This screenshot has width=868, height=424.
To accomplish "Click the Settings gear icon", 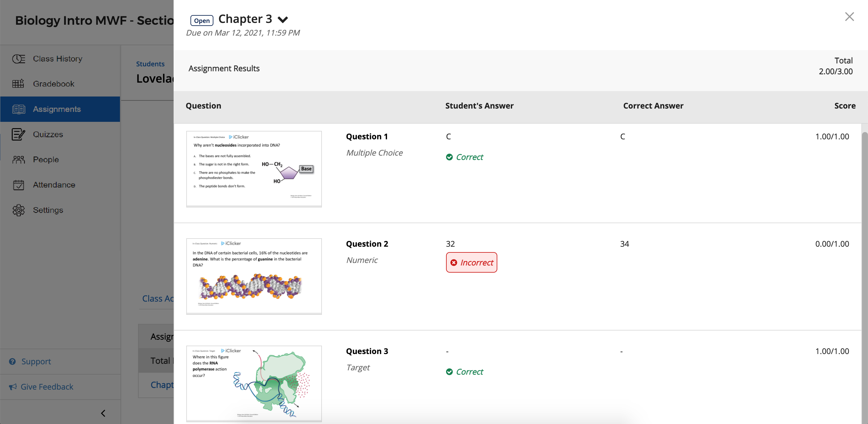I will click(x=18, y=210).
